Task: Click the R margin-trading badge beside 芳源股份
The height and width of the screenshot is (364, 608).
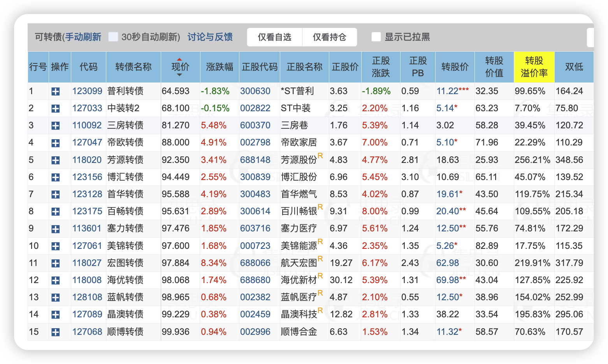Action: point(320,156)
